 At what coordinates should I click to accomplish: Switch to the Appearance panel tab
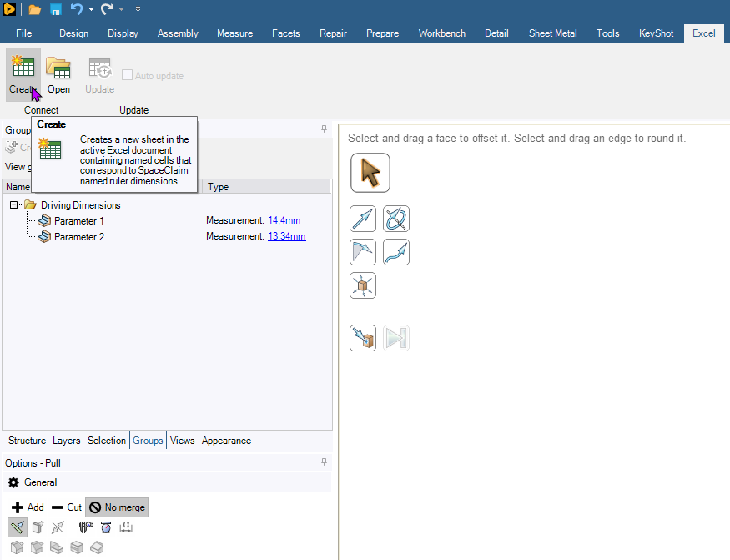226,441
